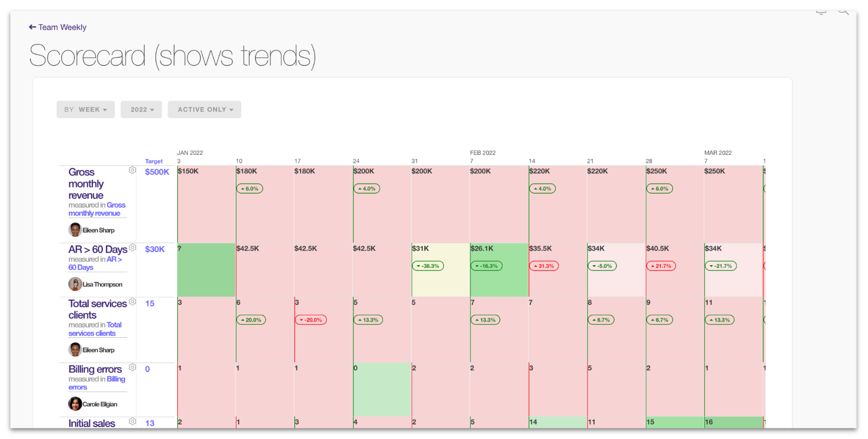The height and width of the screenshot is (439, 868).
Task: Click the Billing errors gear icon
Action: (x=132, y=367)
